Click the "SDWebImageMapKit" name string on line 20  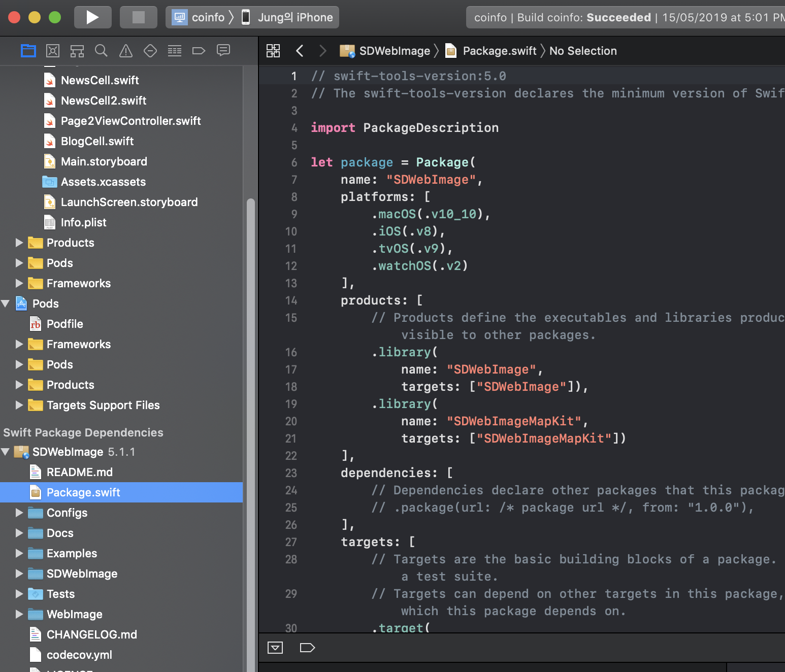[514, 421]
